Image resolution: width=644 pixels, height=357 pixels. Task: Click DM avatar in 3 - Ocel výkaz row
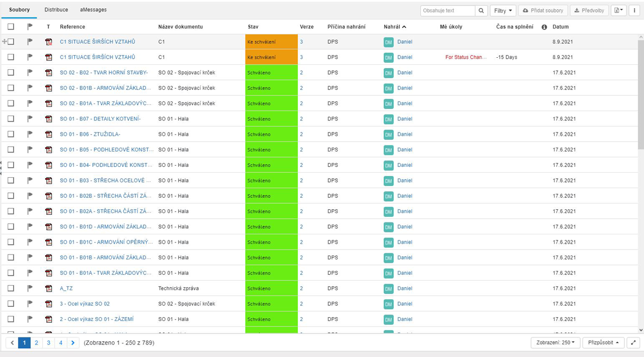pyautogui.click(x=389, y=304)
